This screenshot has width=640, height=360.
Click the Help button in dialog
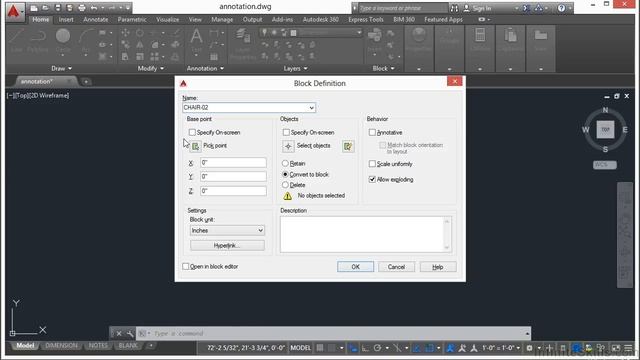438,267
